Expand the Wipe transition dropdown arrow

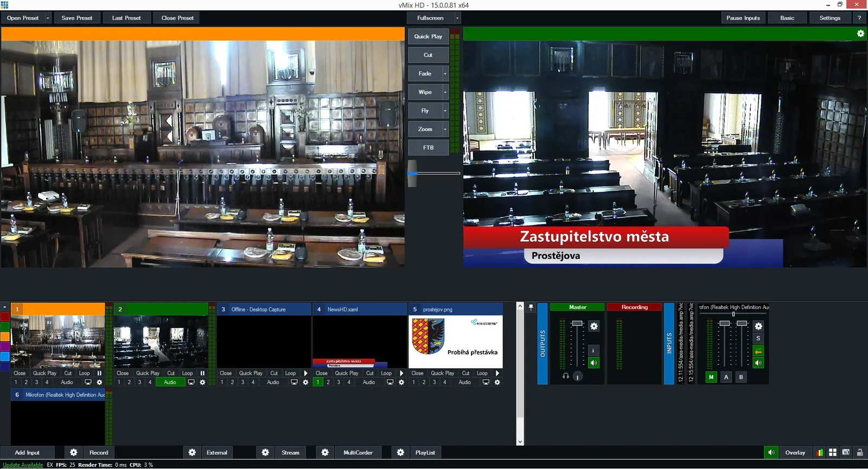445,92
